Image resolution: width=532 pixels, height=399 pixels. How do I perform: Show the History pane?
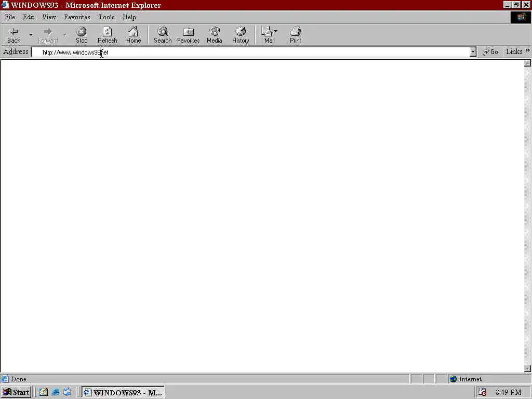coord(241,35)
